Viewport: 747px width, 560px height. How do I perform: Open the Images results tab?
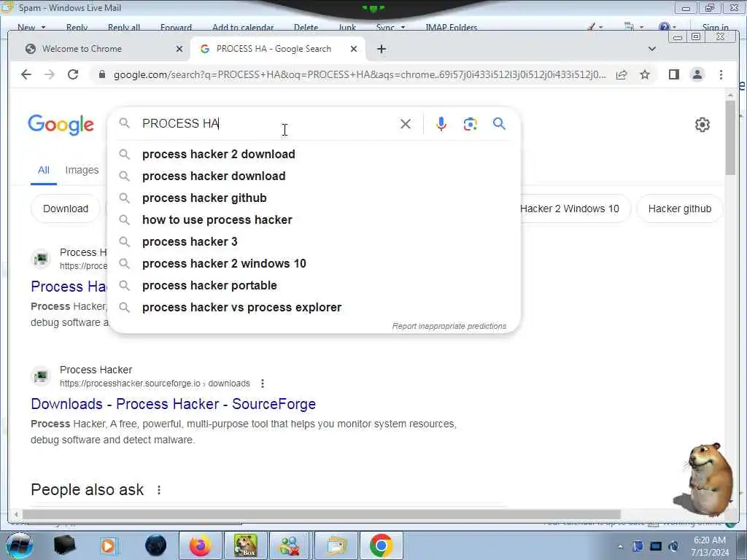click(x=82, y=170)
